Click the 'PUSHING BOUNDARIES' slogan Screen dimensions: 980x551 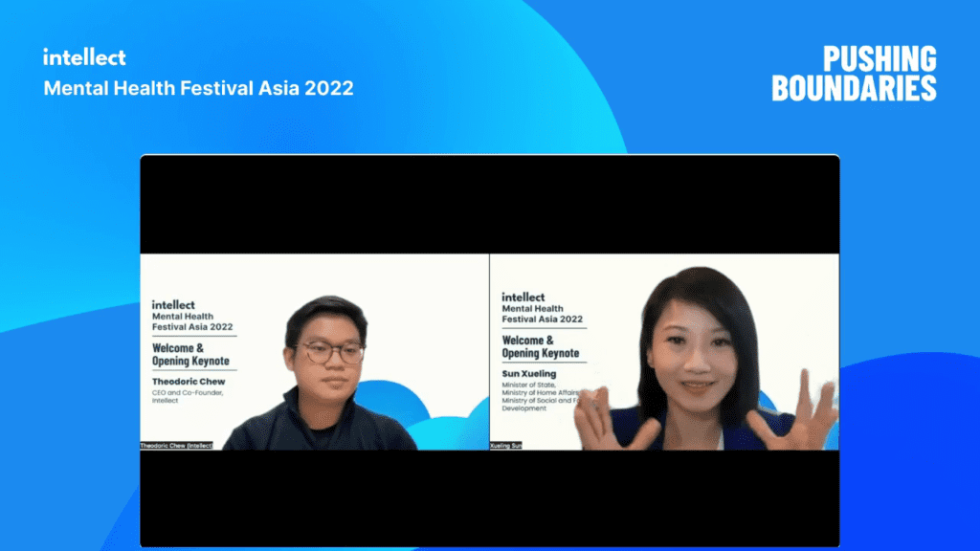click(x=854, y=73)
